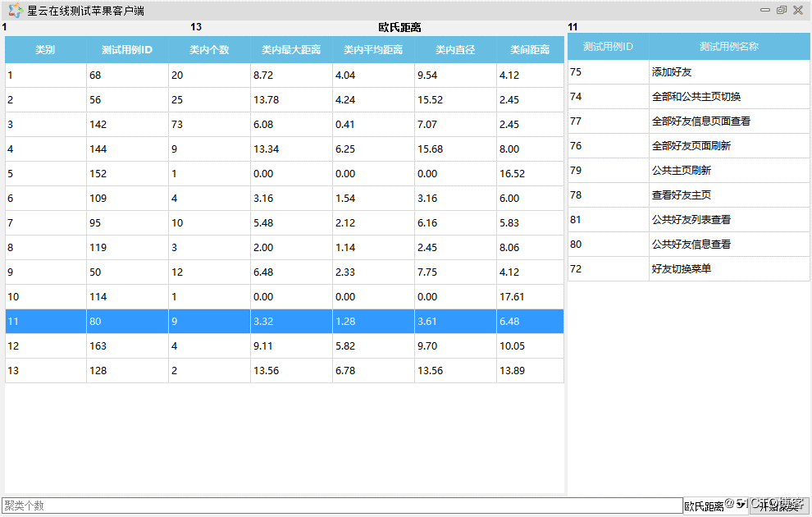Close the 星云在线测试 window
This screenshot has width=812, height=517.
point(798,10)
